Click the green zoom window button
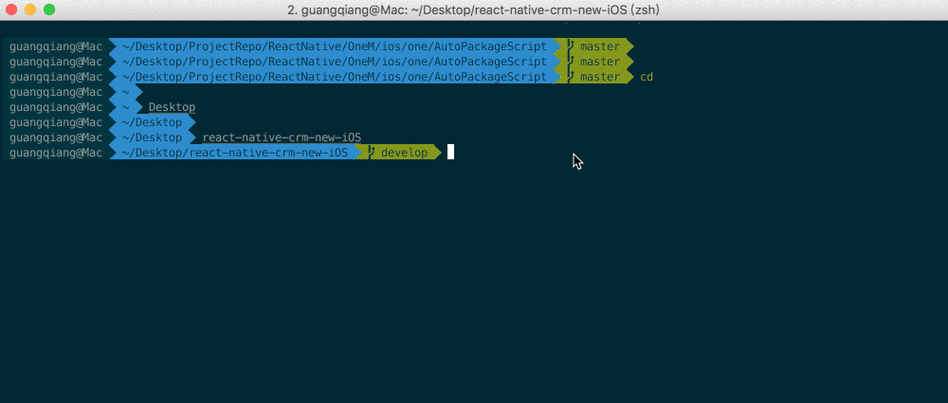Viewport: 948px width, 403px height. [x=50, y=10]
